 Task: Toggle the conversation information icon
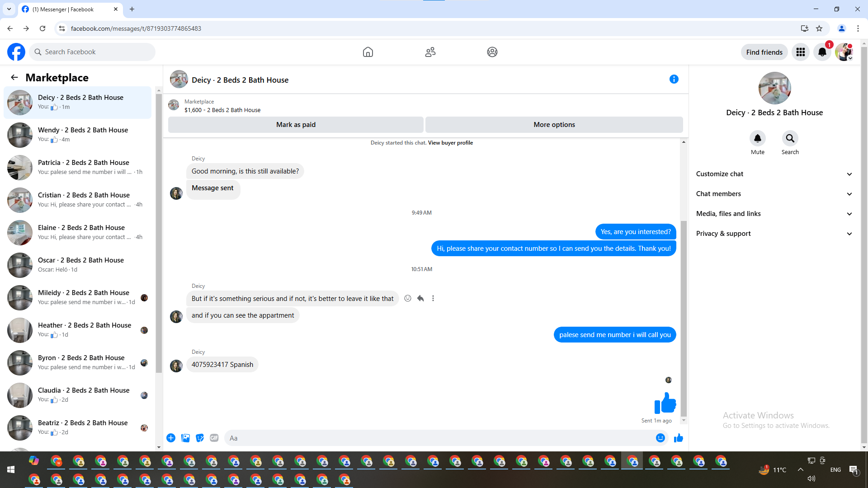tap(674, 79)
